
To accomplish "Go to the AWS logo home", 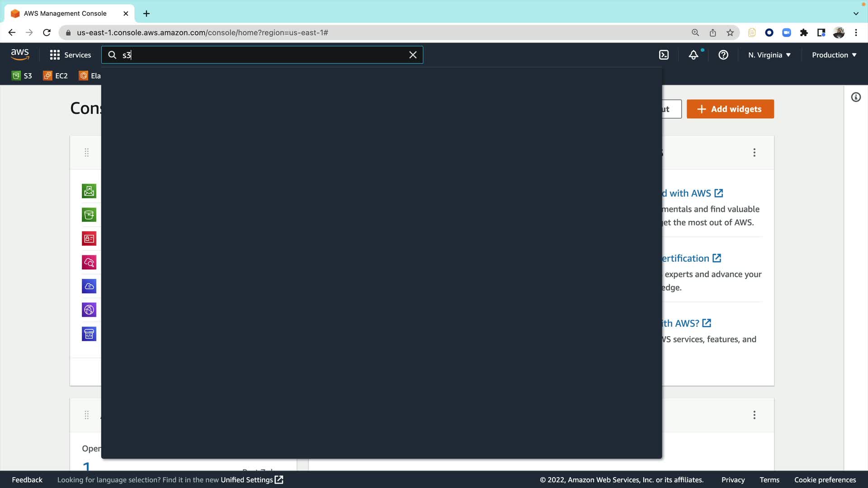I will coord(20,54).
